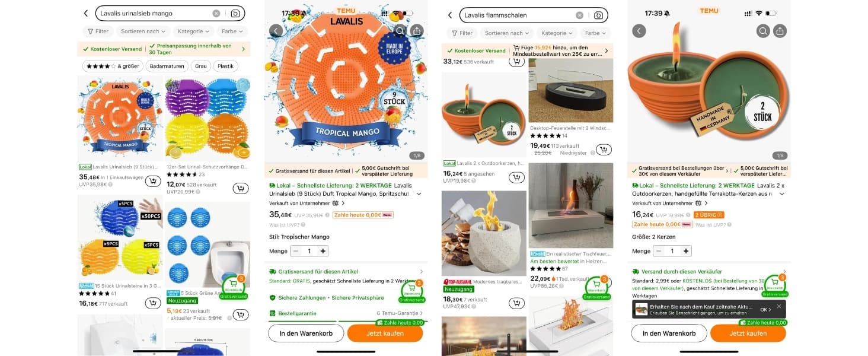Select the 'Plastik' filter chip

225,66
